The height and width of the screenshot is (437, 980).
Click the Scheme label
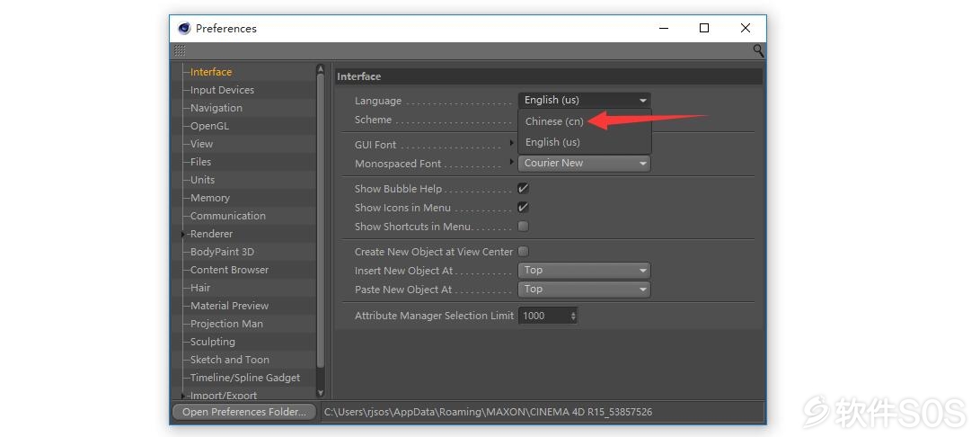click(373, 120)
